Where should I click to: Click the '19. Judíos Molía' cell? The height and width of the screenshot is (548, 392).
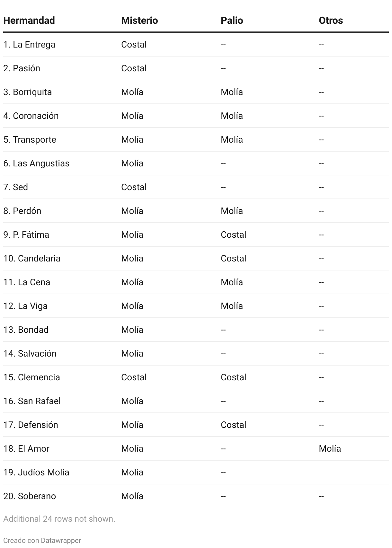click(36, 473)
